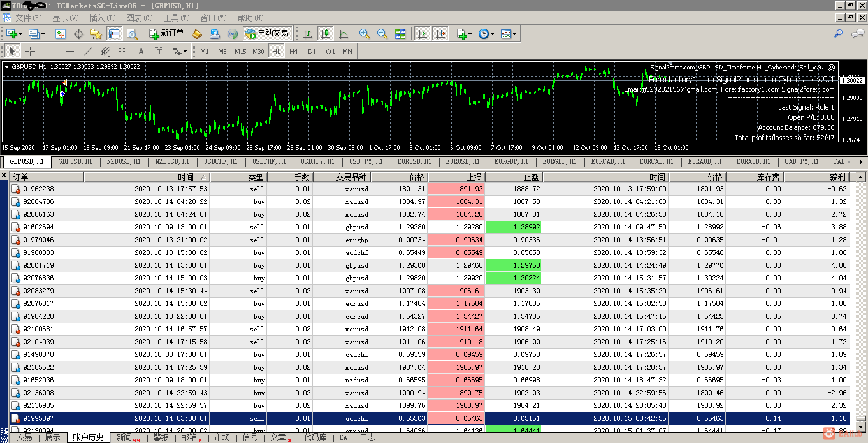Screen dimensions: 868x443
Task: Toggle 自动交易 auto trading button
Action: (267, 33)
